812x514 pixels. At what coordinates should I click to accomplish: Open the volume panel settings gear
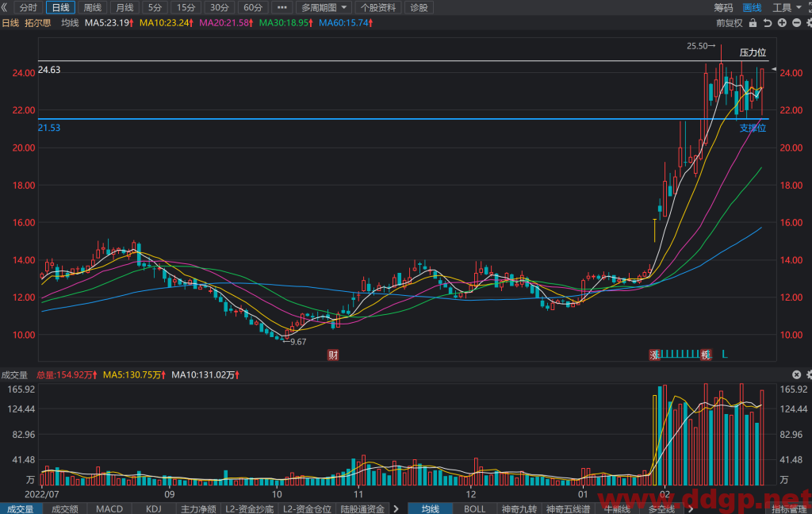pos(809,374)
